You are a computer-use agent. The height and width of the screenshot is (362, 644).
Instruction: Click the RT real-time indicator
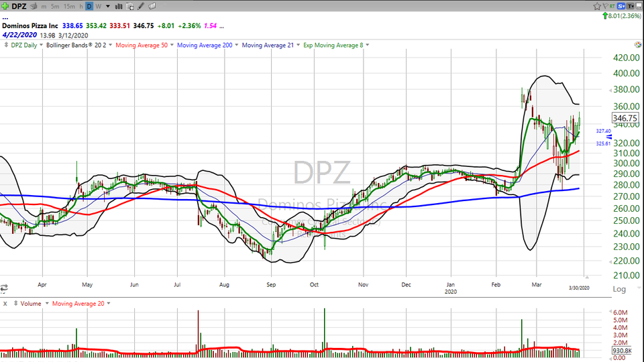612,6
